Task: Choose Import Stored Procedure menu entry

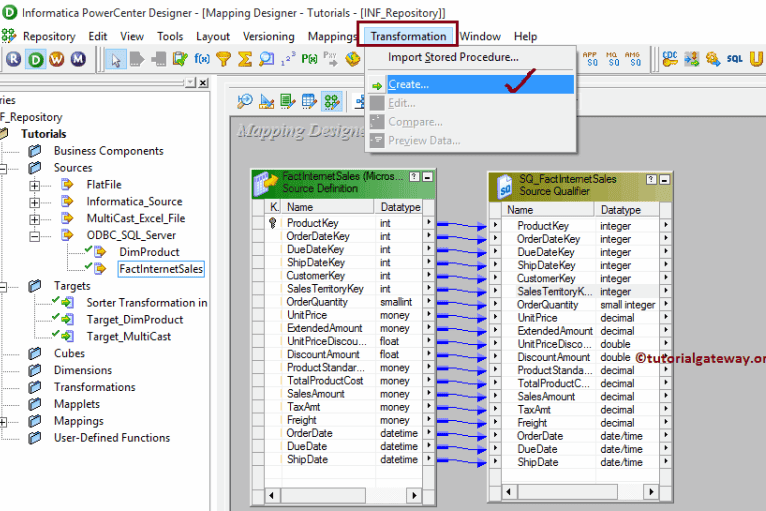Action: point(453,57)
